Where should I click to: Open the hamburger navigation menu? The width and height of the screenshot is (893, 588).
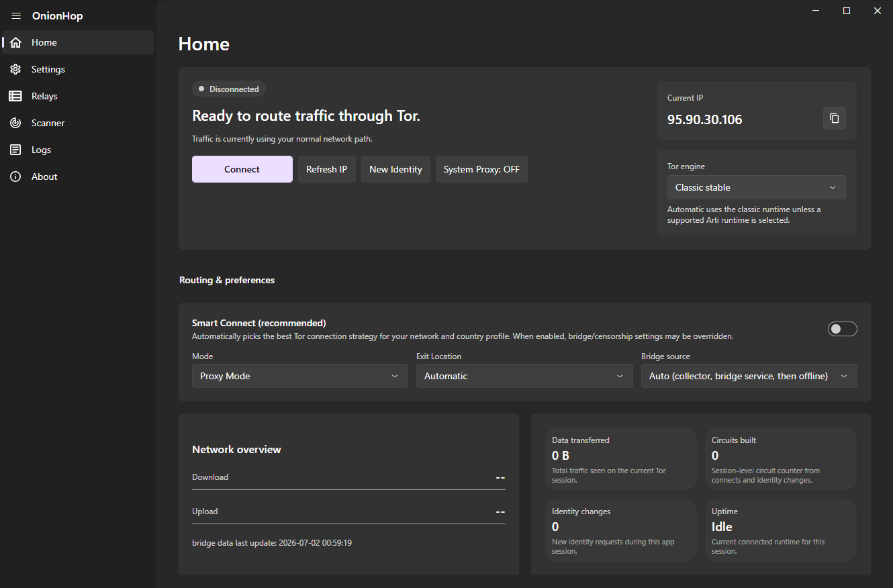coord(16,16)
